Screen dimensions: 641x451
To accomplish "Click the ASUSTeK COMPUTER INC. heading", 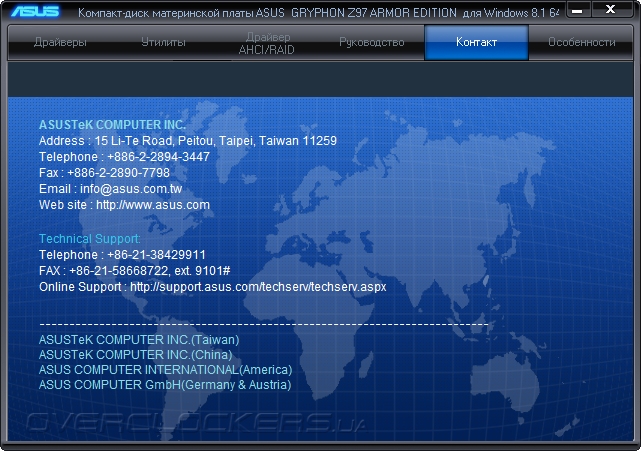I will click(112, 125).
